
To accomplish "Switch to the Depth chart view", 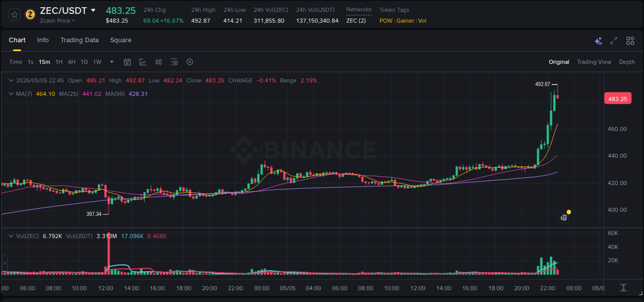I will [x=627, y=62].
